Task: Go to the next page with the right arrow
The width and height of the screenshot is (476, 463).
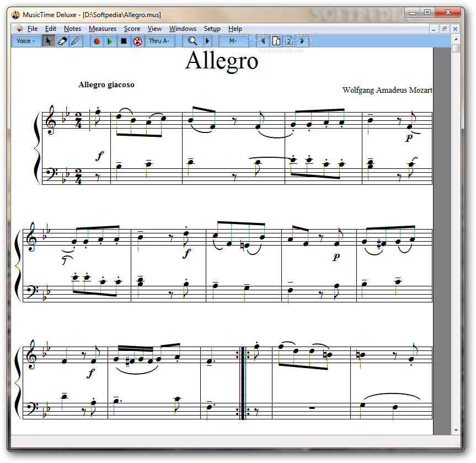Action: point(302,41)
